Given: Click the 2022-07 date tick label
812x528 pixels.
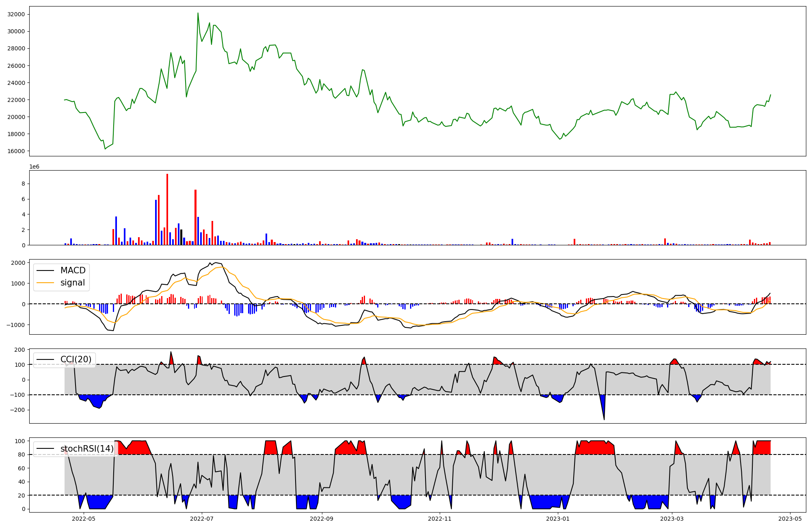Looking at the screenshot, I should [202, 519].
